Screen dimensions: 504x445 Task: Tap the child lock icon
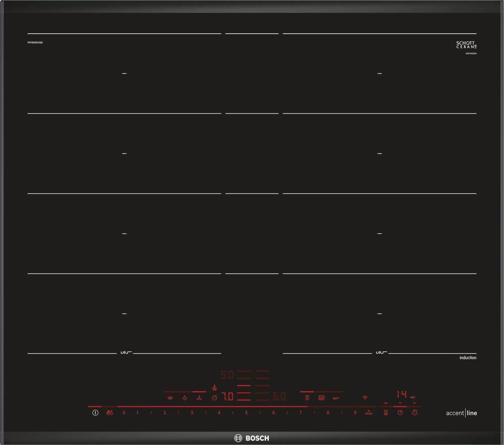[x=109, y=413]
